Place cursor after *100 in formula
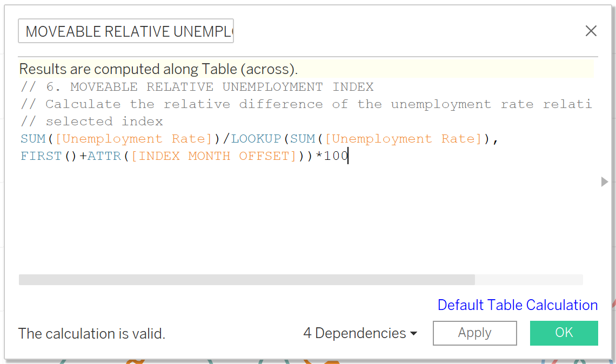The height and width of the screenshot is (364, 616). [x=348, y=156]
